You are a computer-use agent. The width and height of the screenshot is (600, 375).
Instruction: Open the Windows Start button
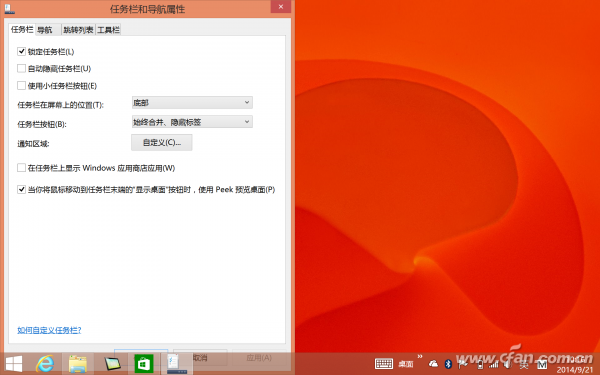(14, 364)
